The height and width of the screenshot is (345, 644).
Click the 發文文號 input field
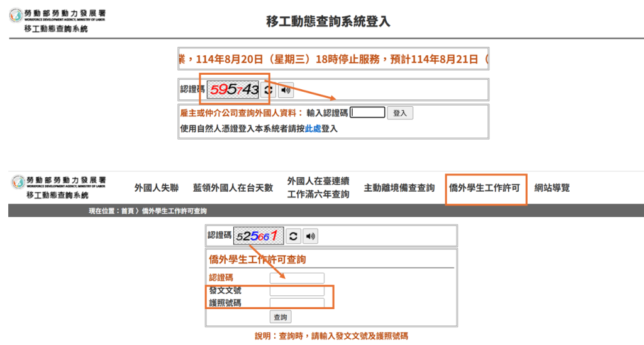pyautogui.click(x=297, y=291)
